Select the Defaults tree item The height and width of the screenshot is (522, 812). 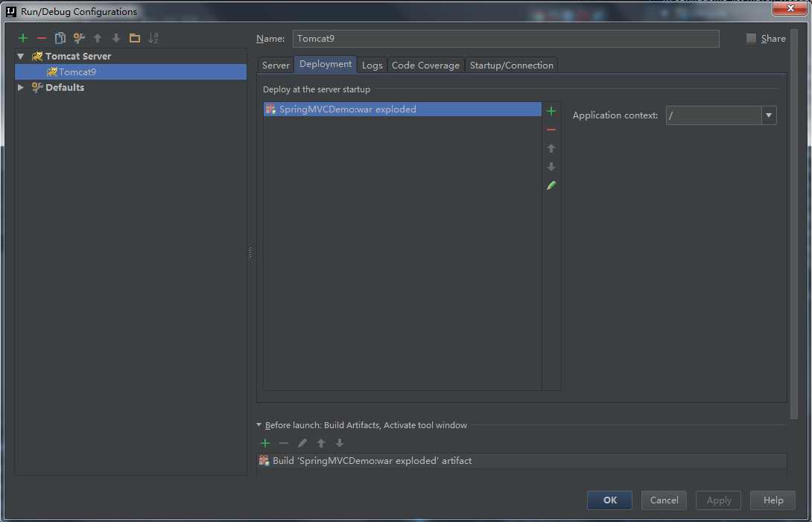[65, 88]
